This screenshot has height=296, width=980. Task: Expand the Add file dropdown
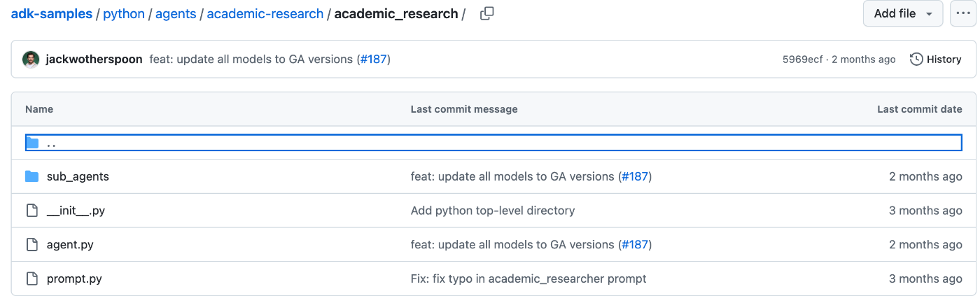(903, 13)
